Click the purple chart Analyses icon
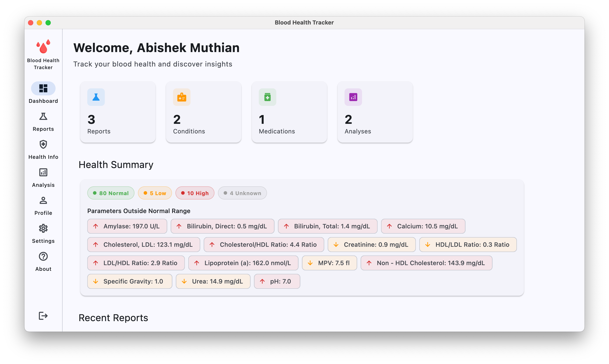Viewport: 609px width, 364px height. click(353, 97)
